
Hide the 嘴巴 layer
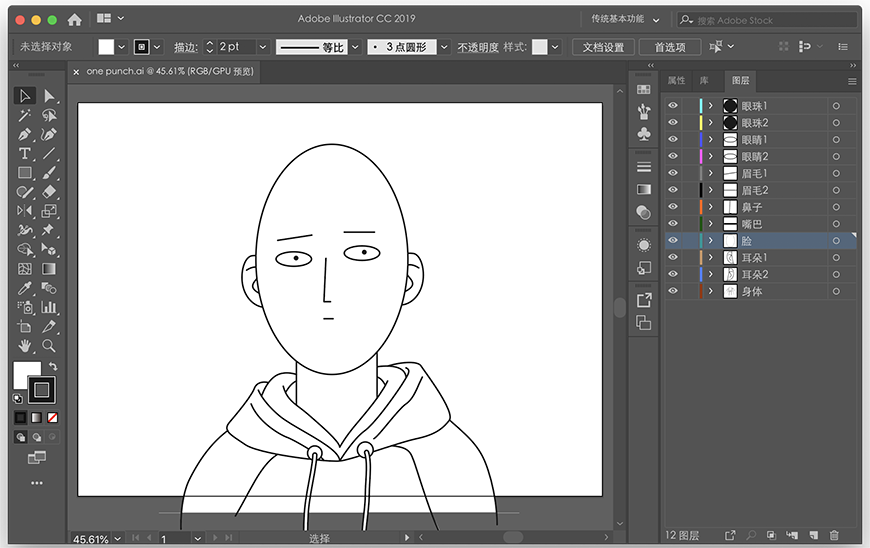coord(673,224)
